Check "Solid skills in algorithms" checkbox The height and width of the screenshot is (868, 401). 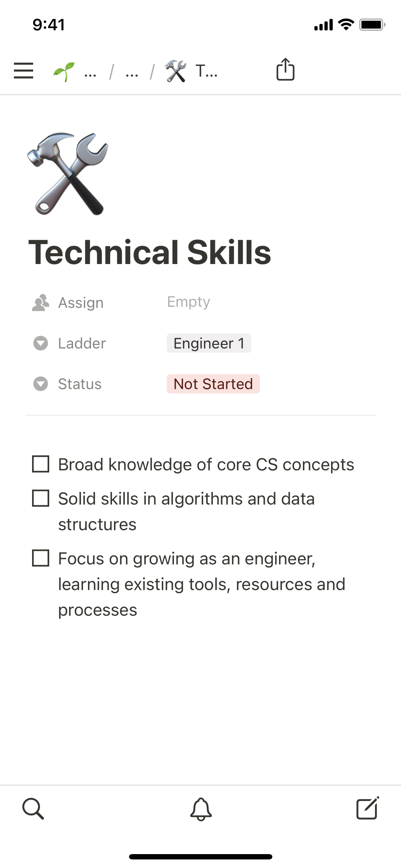[x=41, y=498]
